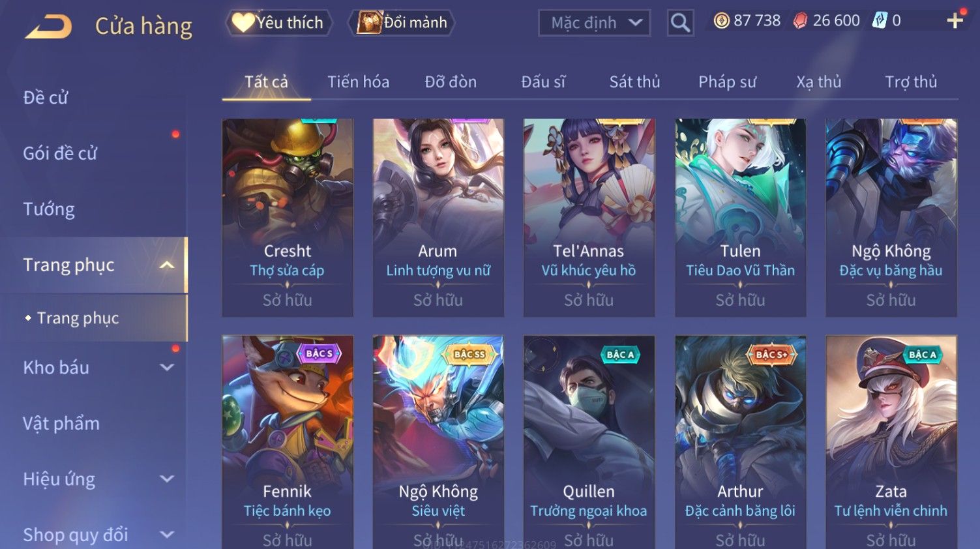Click the gold coin balance icon
Image resolution: width=980 pixels, height=549 pixels.
pos(721,21)
